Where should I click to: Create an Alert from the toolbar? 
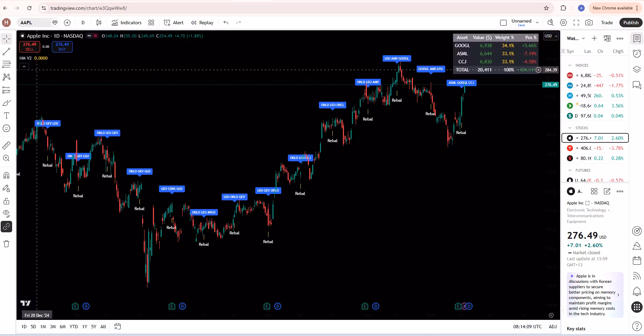tap(173, 23)
